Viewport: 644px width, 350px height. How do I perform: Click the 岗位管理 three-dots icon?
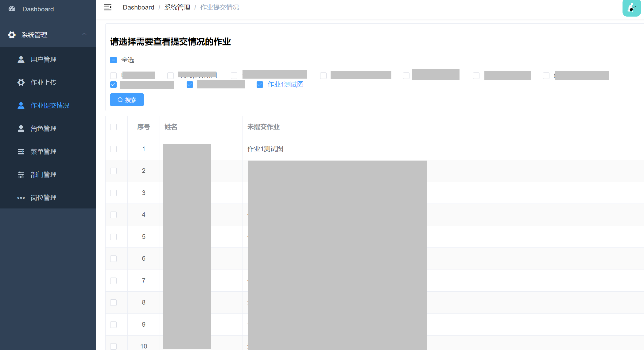21,198
